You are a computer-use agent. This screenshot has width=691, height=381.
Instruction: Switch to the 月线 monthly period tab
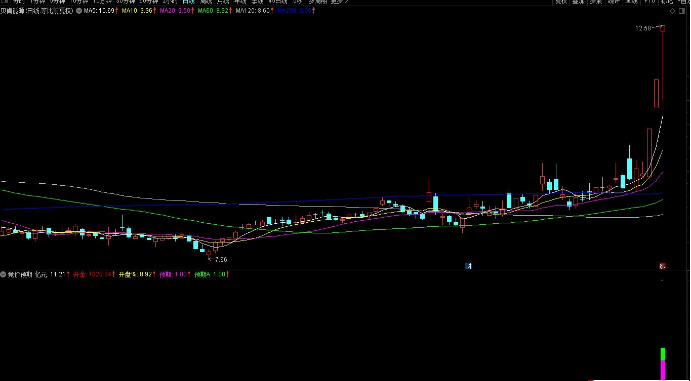(x=223, y=2)
